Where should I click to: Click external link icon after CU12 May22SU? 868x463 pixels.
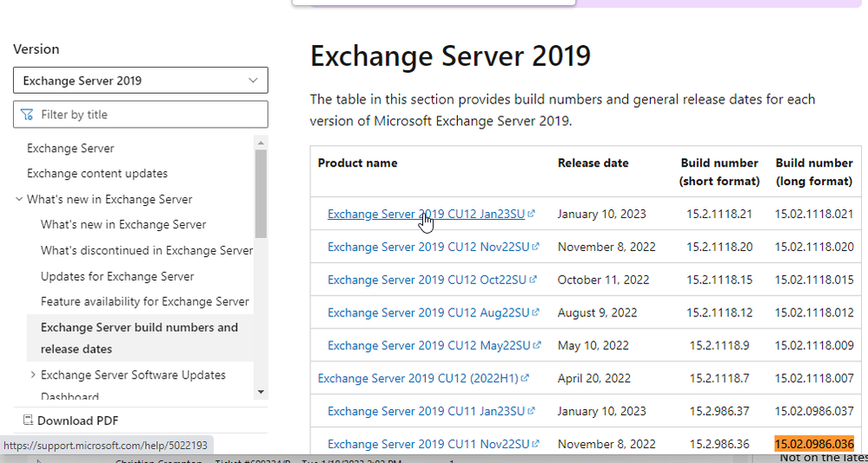click(537, 345)
